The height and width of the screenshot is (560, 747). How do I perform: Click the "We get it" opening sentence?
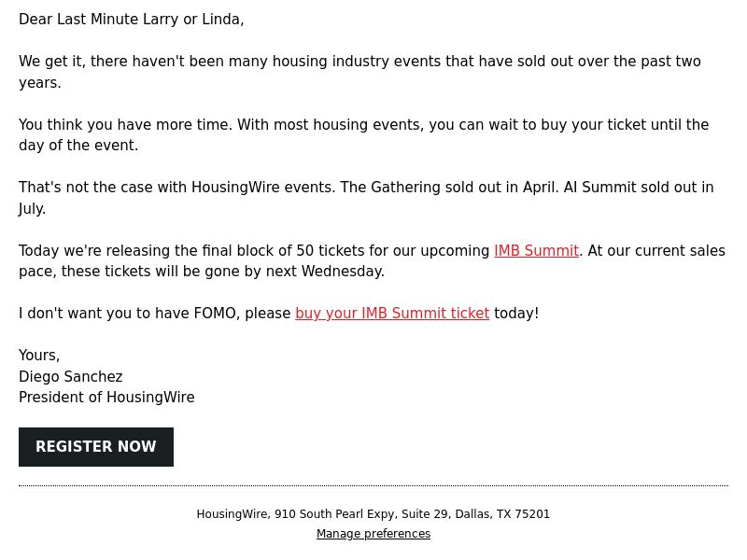359,72
